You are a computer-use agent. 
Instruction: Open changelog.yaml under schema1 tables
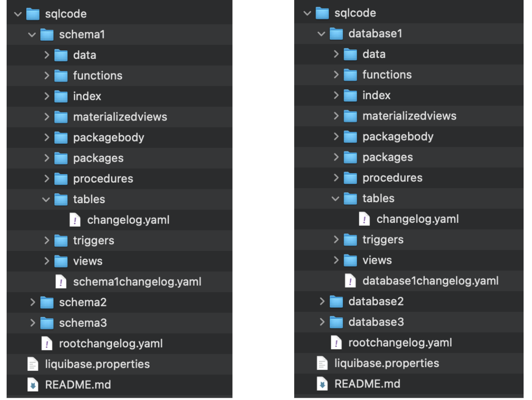click(128, 220)
